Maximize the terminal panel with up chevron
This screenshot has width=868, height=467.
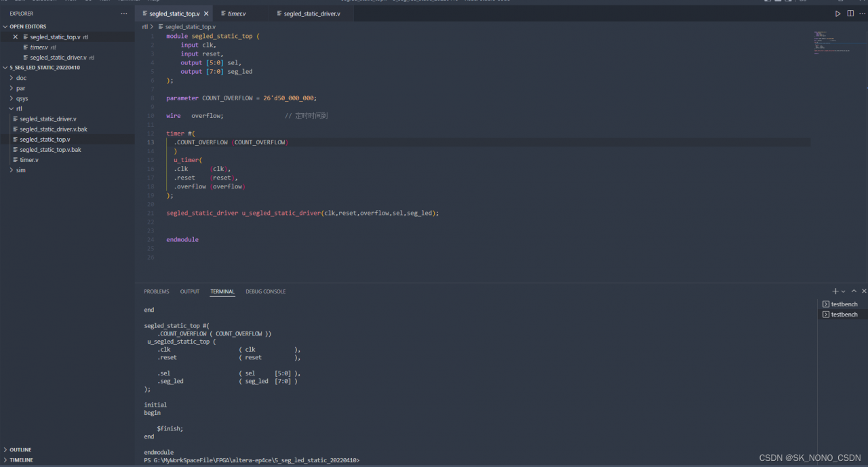(854, 291)
